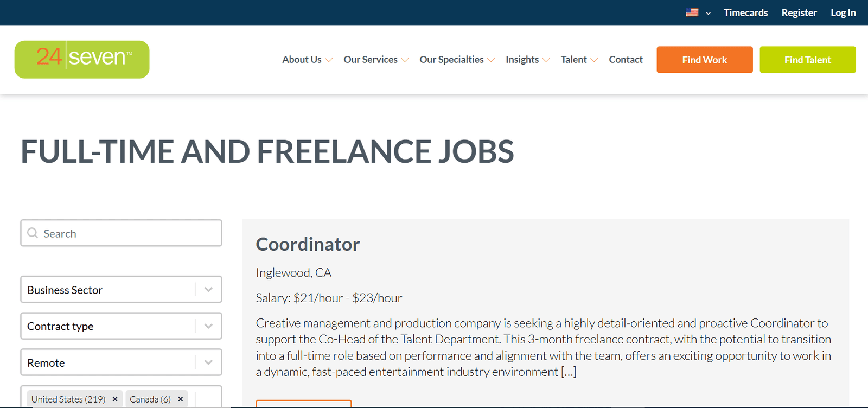Open the Timecards link
Image resolution: width=868 pixels, height=408 pixels.
(x=745, y=12)
